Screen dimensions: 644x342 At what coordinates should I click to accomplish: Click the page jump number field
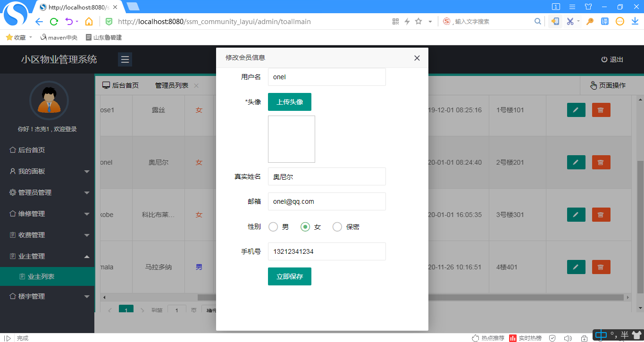177,309
